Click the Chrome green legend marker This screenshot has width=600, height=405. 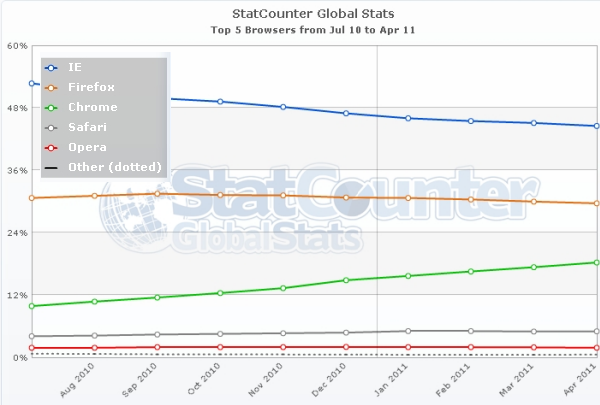point(50,107)
